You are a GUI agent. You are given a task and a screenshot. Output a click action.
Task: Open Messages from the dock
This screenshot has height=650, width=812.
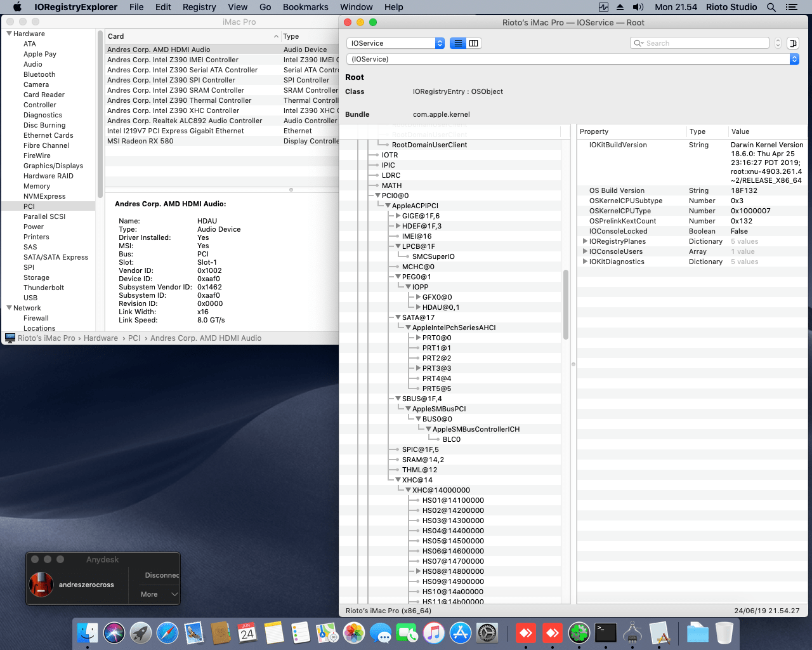click(381, 633)
